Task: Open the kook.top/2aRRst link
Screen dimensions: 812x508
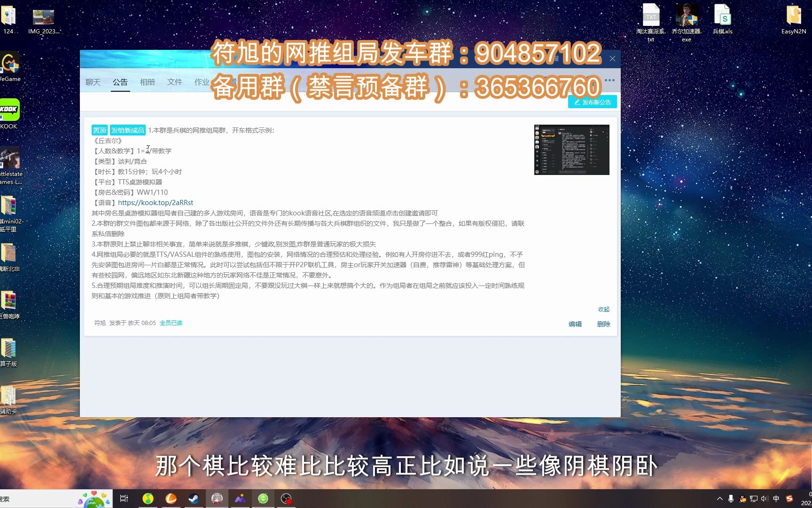Action: [x=156, y=203]
